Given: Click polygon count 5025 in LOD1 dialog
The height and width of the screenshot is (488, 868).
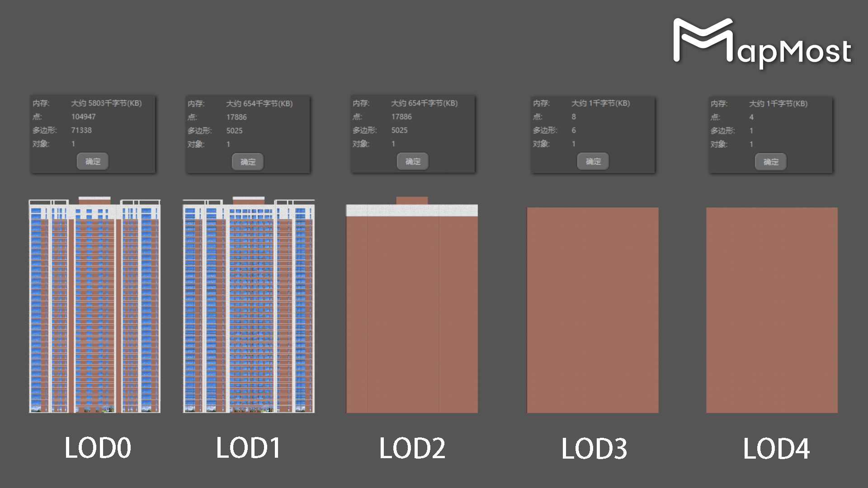Looking at the screenshot, I should pos(234,131).
